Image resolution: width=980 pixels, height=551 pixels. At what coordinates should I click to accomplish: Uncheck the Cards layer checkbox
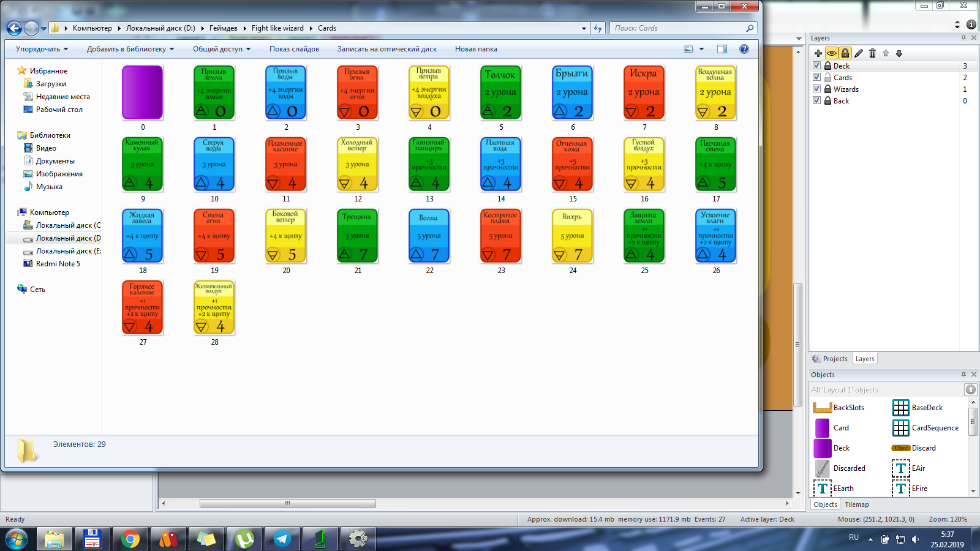tap(816, 77)
